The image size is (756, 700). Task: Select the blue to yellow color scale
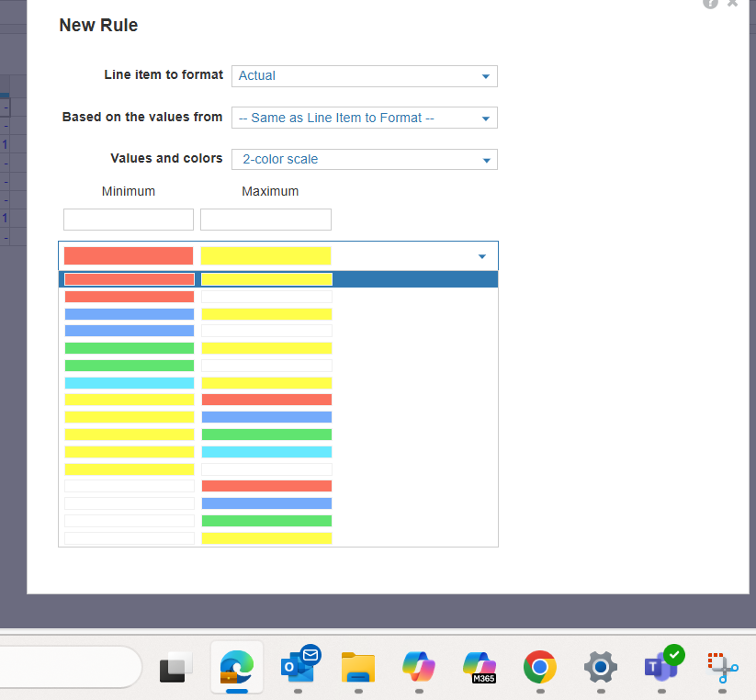coord(278,314)
